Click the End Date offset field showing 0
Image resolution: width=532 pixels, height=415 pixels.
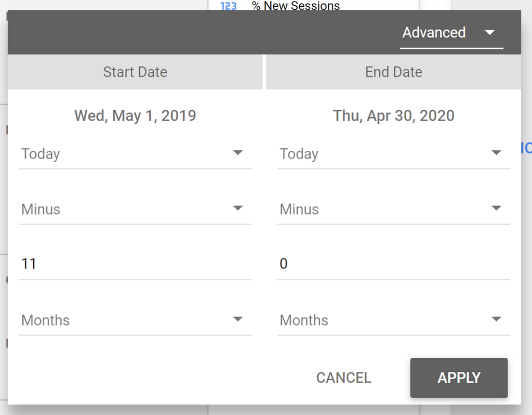pyautogui.click(x=394, y=264)
